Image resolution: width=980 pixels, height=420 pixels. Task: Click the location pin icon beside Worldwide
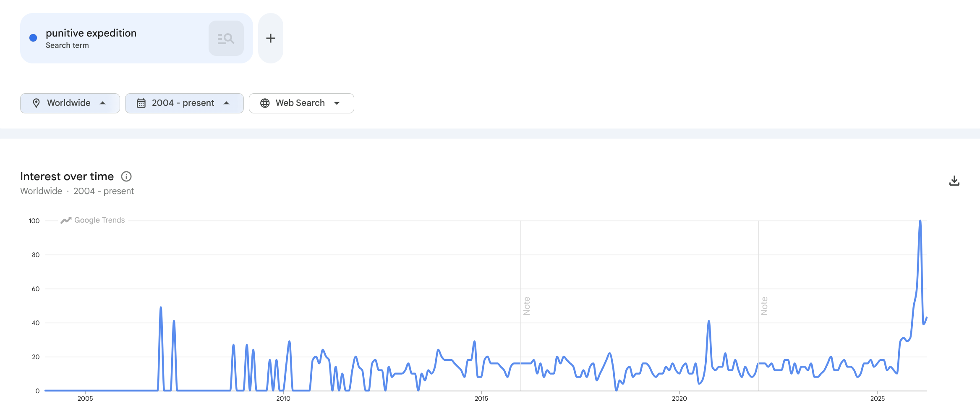pyautogui.click(x=37, y=103)
